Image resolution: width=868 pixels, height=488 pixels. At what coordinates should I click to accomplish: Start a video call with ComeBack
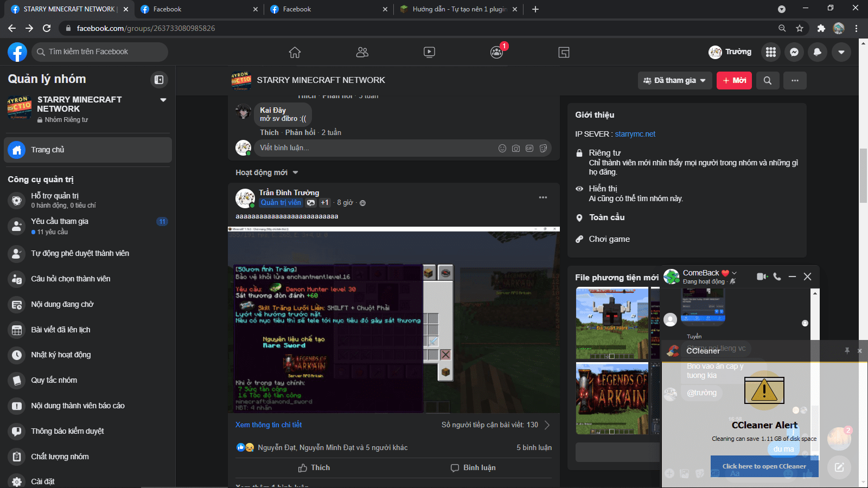click(x=762, y=277)
